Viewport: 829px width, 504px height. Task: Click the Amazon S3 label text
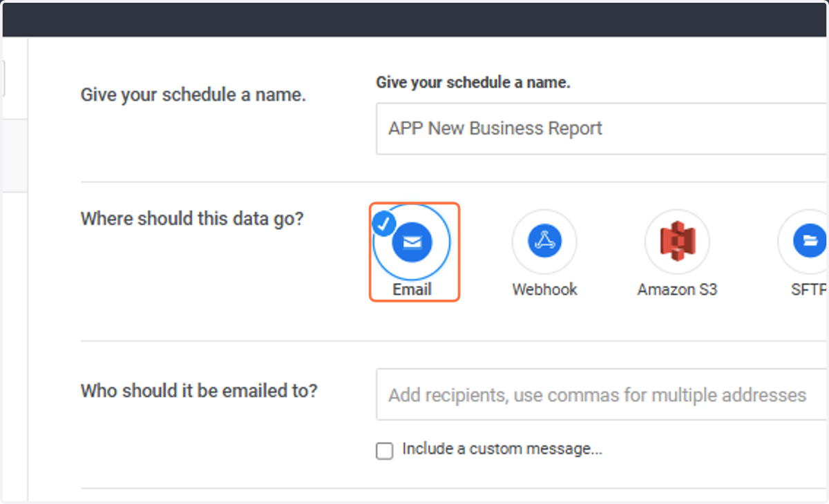(677, 289)
